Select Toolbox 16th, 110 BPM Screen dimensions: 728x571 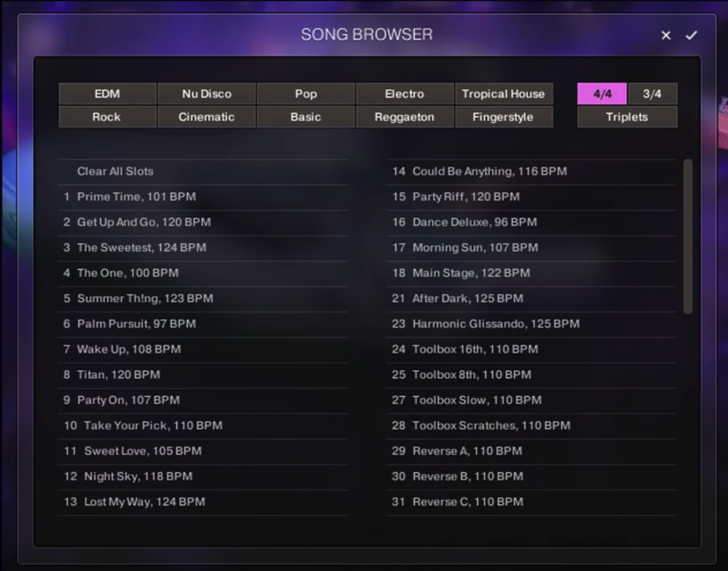point(531,349)
